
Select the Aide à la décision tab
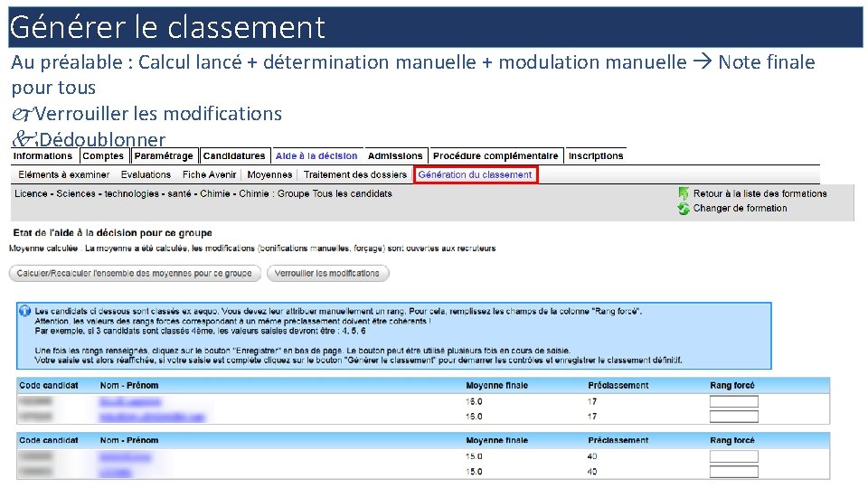coord(316,156)
